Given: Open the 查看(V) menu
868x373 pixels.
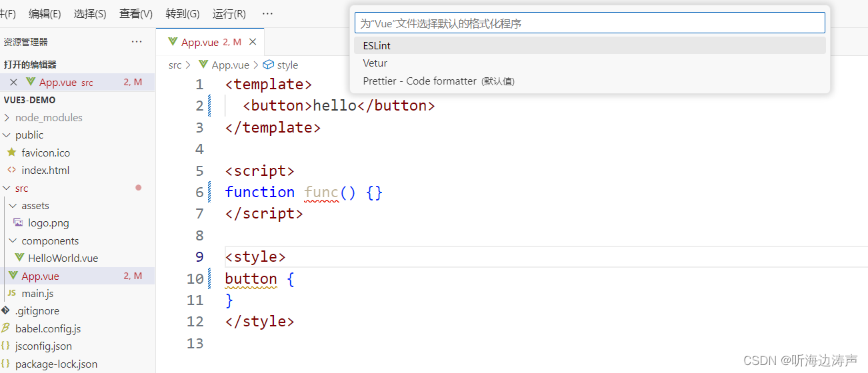Looking at the screenshot, I should [136, 14].
